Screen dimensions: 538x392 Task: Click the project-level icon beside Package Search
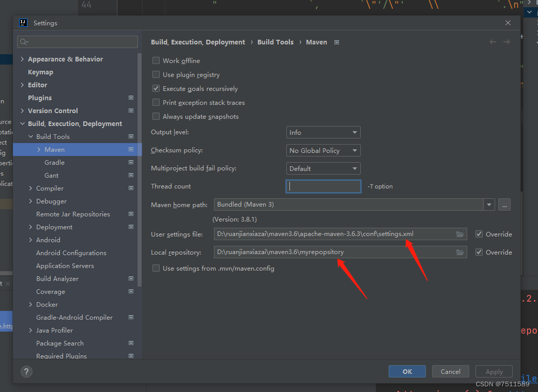(131, 343)
